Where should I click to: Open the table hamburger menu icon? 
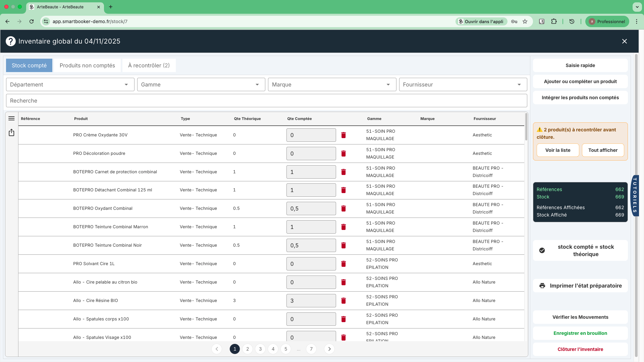[11, 118]
